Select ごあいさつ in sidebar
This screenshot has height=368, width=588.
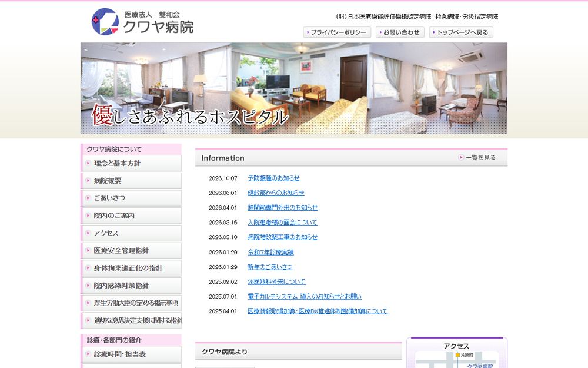[131, 198]
